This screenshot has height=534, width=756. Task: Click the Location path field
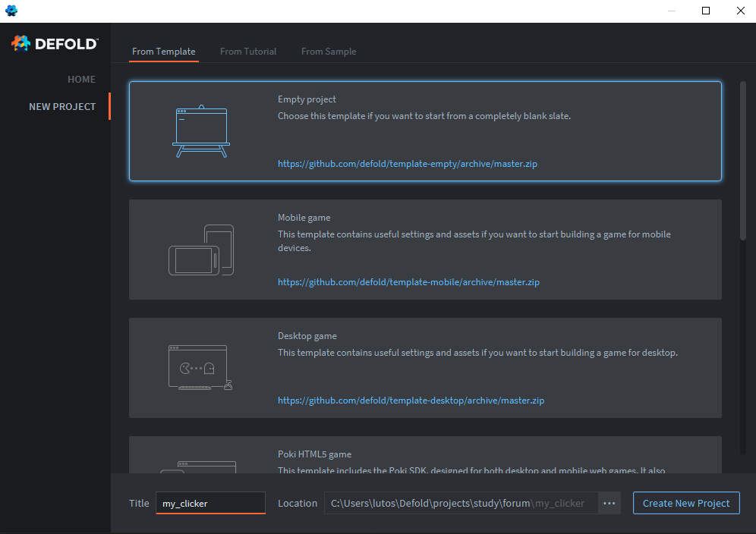click(x=460, y=503)
